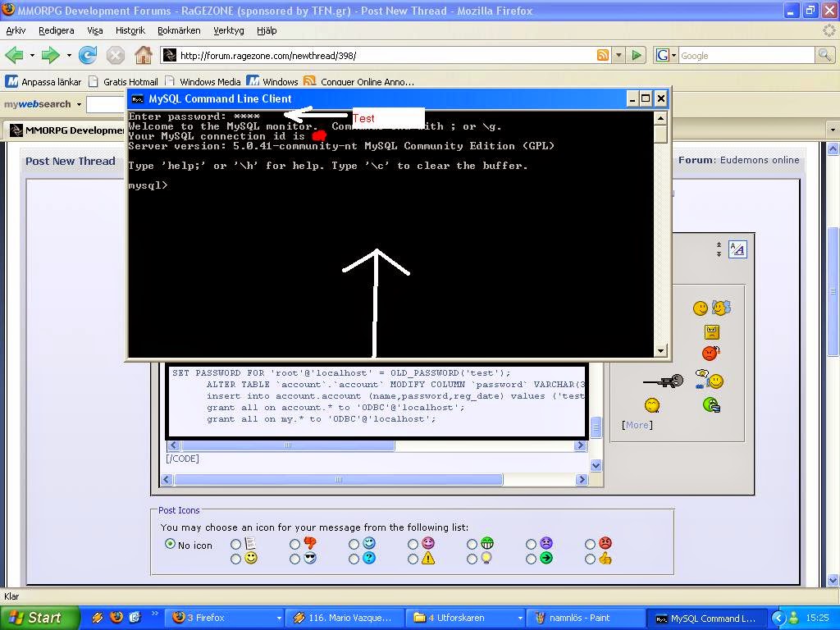The image size is (840, 630).
Task: Open the Historik menu
Action: click(x=130, y=30)
